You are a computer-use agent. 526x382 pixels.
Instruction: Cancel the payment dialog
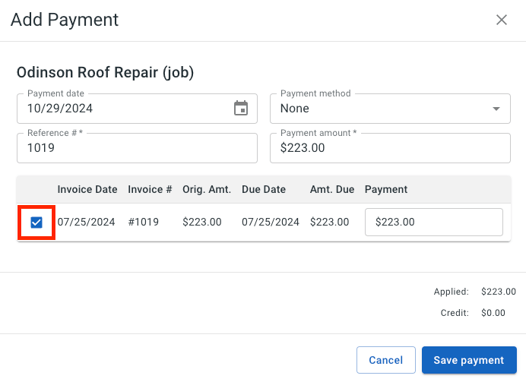point(386,360)
